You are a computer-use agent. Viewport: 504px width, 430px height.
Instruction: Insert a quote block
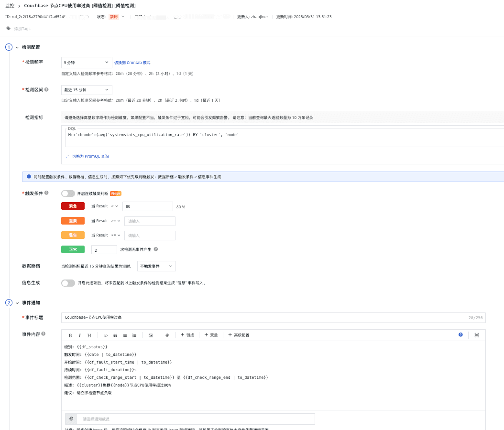point(115,335)
